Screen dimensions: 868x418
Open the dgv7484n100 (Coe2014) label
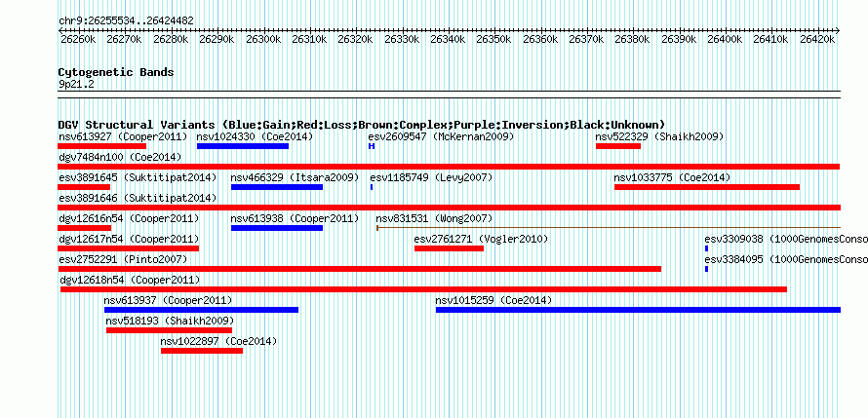[x=120, y=157]
